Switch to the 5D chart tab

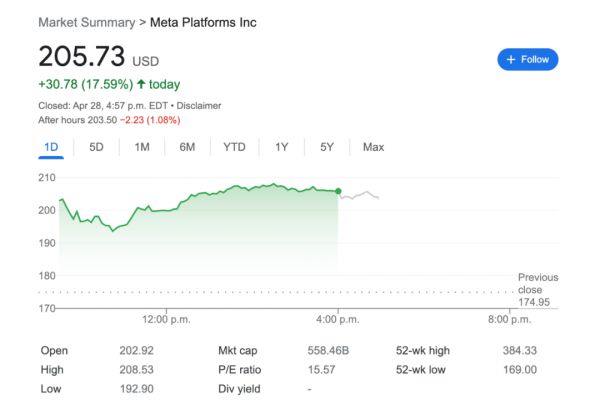tap(96, 147)
